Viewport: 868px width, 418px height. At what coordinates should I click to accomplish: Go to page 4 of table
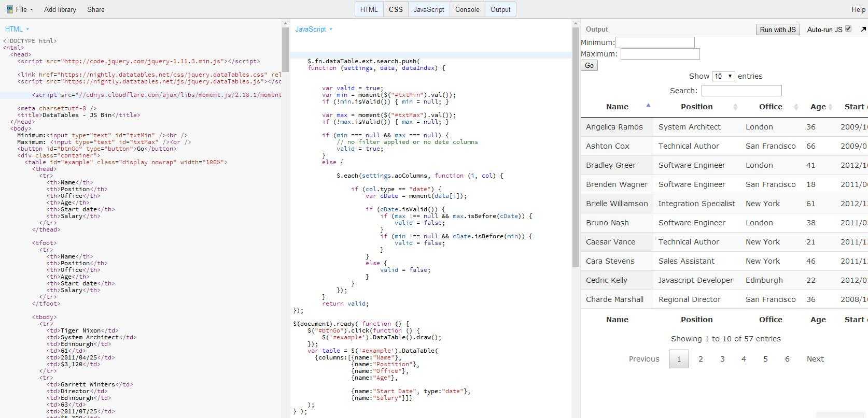[x=744, y=359]
